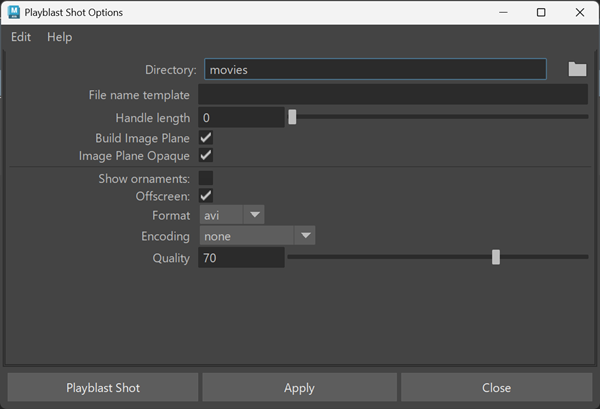The image size is (600, 409).
Task: Expand the Encoding dropdown set to none
Action: tap(258, 236)
